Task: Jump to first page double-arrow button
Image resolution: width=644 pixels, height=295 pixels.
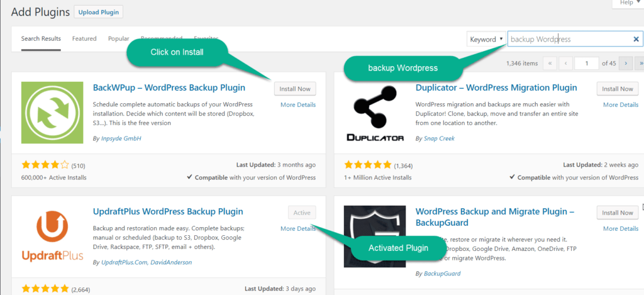Action: [550, 64]
